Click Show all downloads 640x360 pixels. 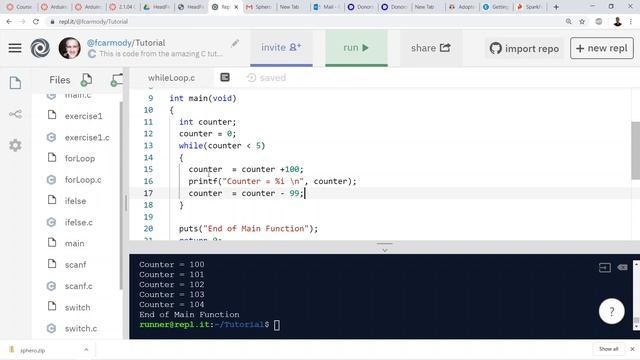click(x=608, y=349)
